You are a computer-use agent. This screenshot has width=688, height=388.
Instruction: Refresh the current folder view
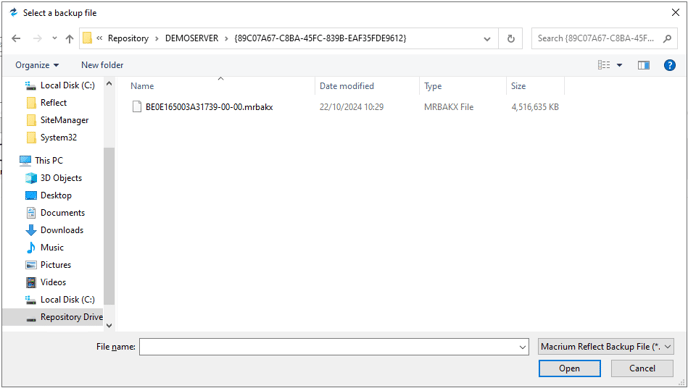pos(511,39)
